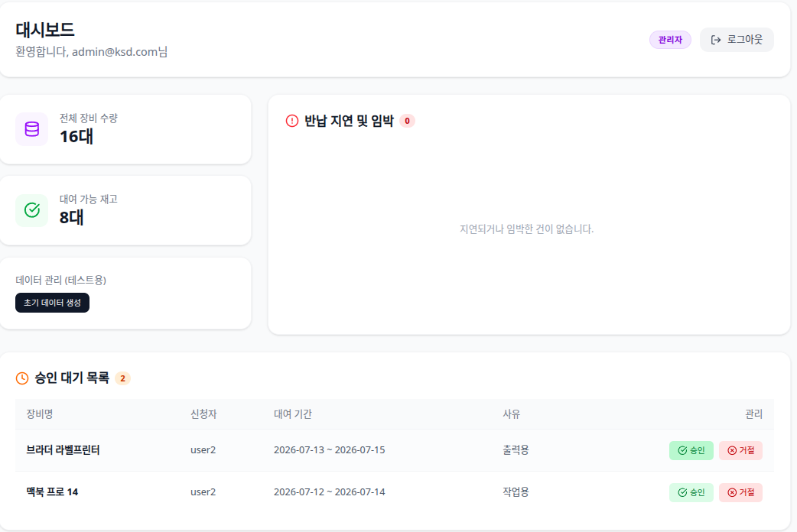Viewport: 797px width, 532px height.
Task: Click the purple database icon for total equipment
Action: [32, 129]
